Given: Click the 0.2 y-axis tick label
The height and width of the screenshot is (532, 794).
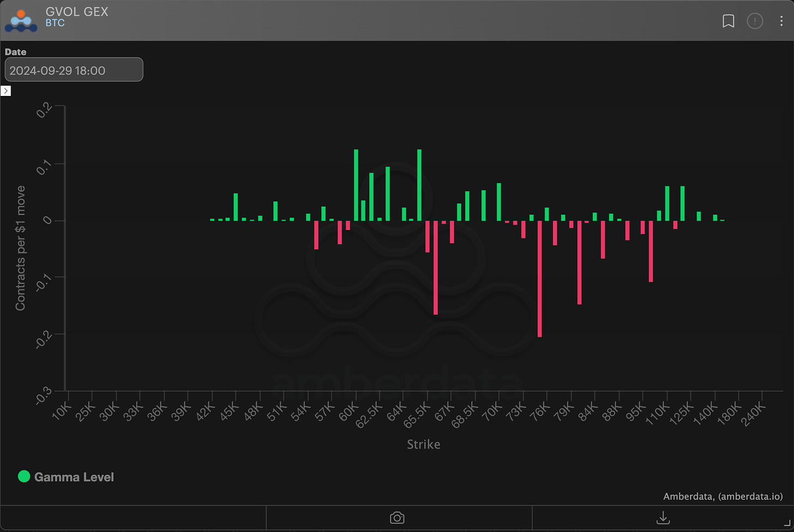Looking at the screenshot, I should click(x=45, y=110).
